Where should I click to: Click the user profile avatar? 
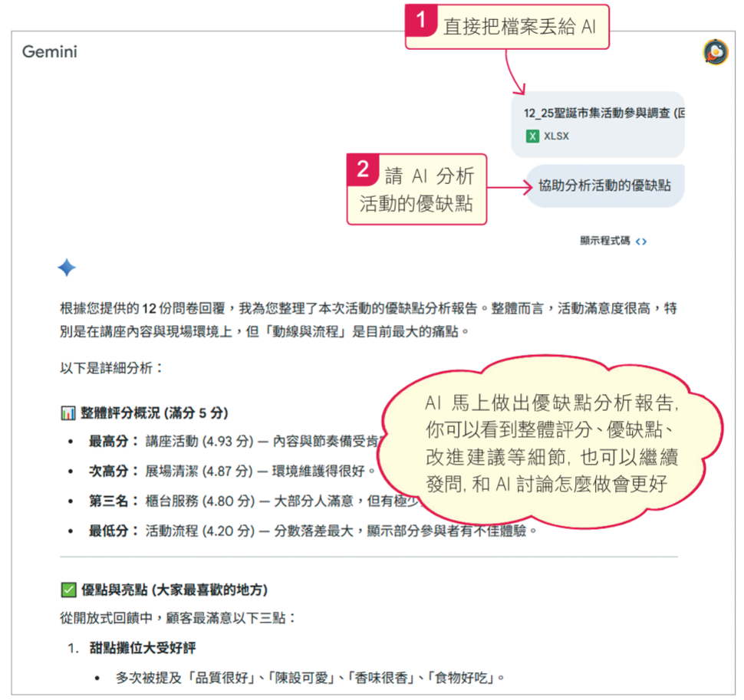tap(715, 52)
